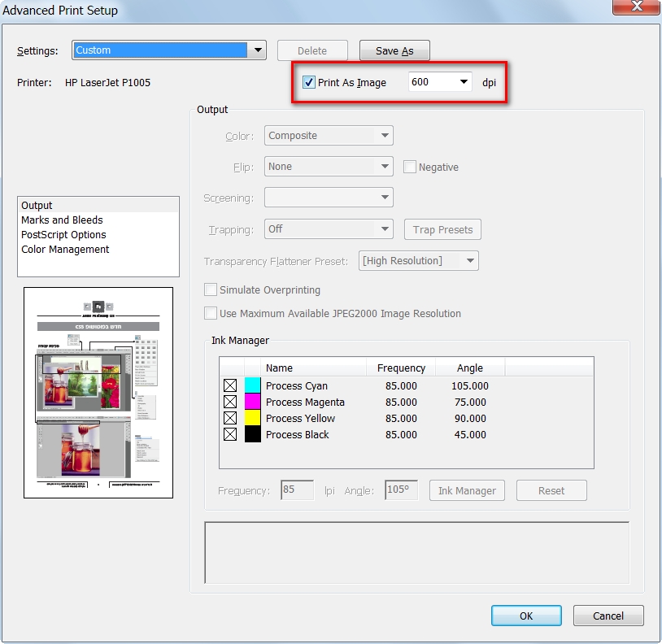This screenshot has width=662, height=644.
Task: Open the Color Composite dropdown
Action: [x=329, y=136]
